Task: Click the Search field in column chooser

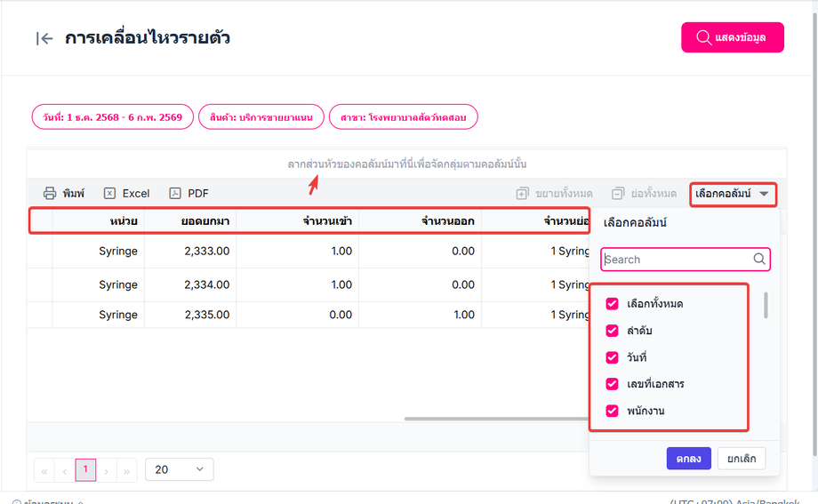Action: tap(676, 260)
